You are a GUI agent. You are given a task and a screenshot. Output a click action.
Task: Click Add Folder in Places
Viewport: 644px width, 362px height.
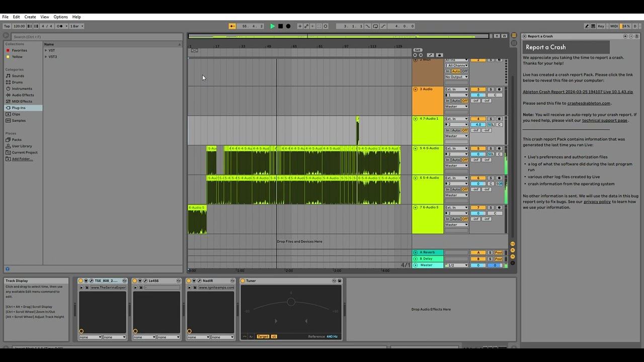pyautogui.click(x=22, y=159)
